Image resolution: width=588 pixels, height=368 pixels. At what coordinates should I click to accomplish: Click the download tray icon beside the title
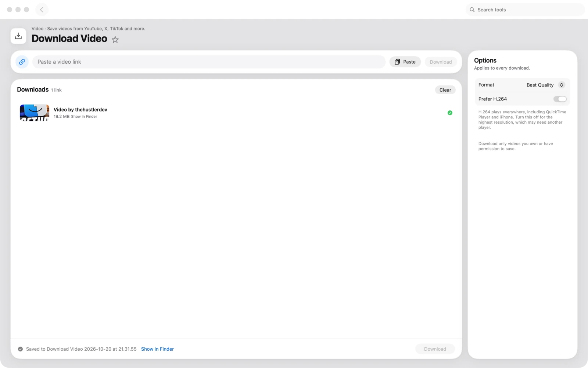18,36
